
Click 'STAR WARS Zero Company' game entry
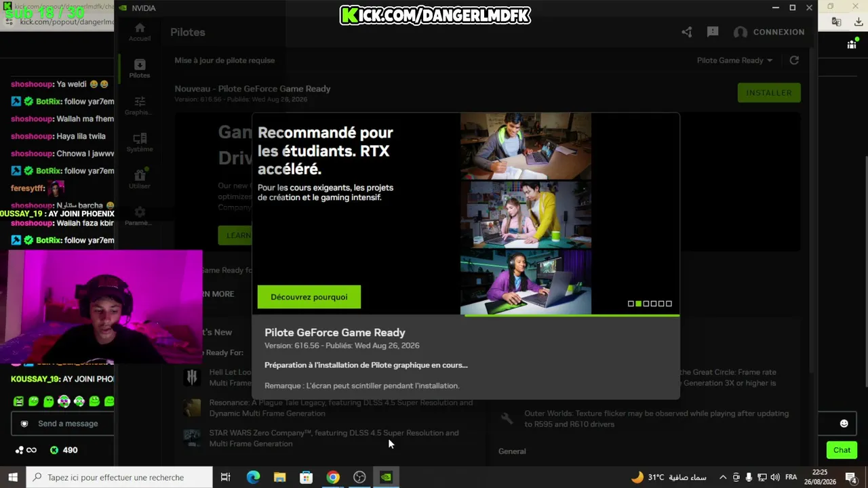(x=334, y=438)
